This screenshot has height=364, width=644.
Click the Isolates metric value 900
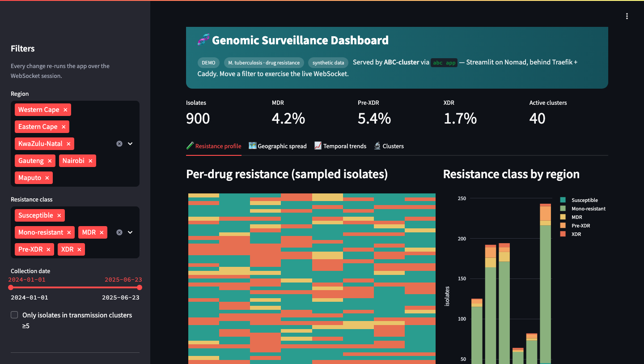[x=198, y=119]
